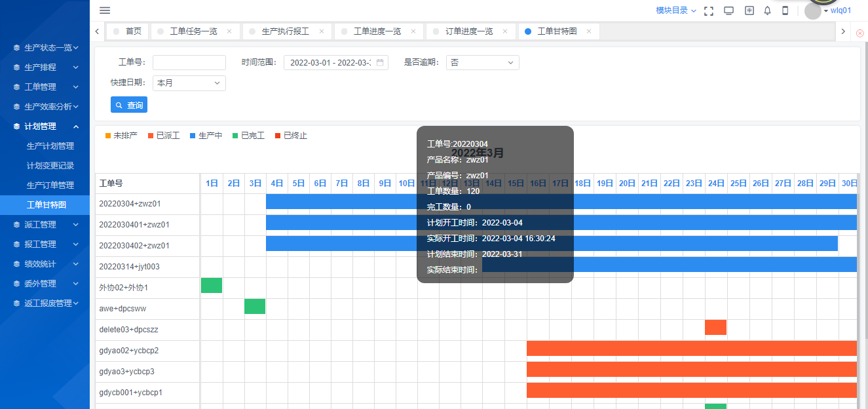Expand the 工单管理 sidebar menu
The height and width of the screenshot is (409, 868).
click(45, 87)
